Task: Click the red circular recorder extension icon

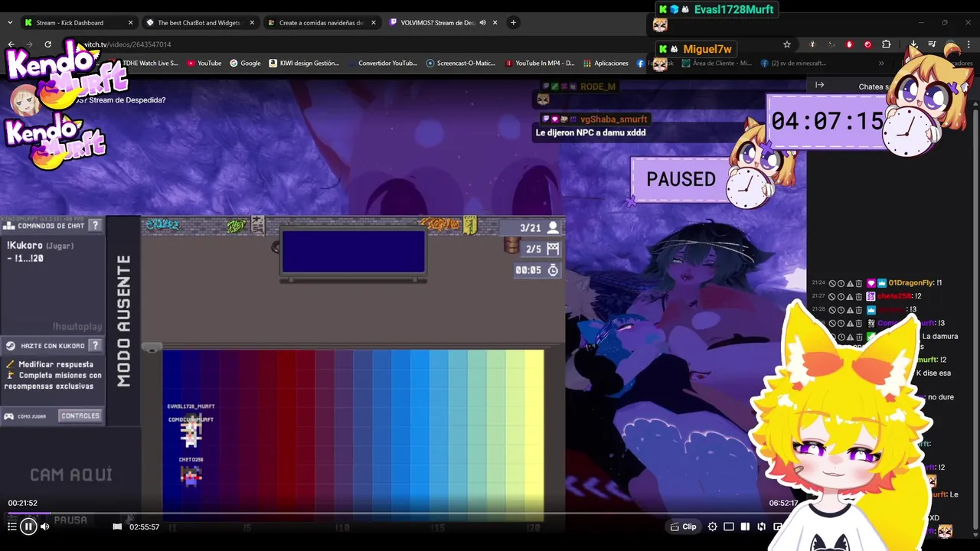Action: (x=867, y=44)
